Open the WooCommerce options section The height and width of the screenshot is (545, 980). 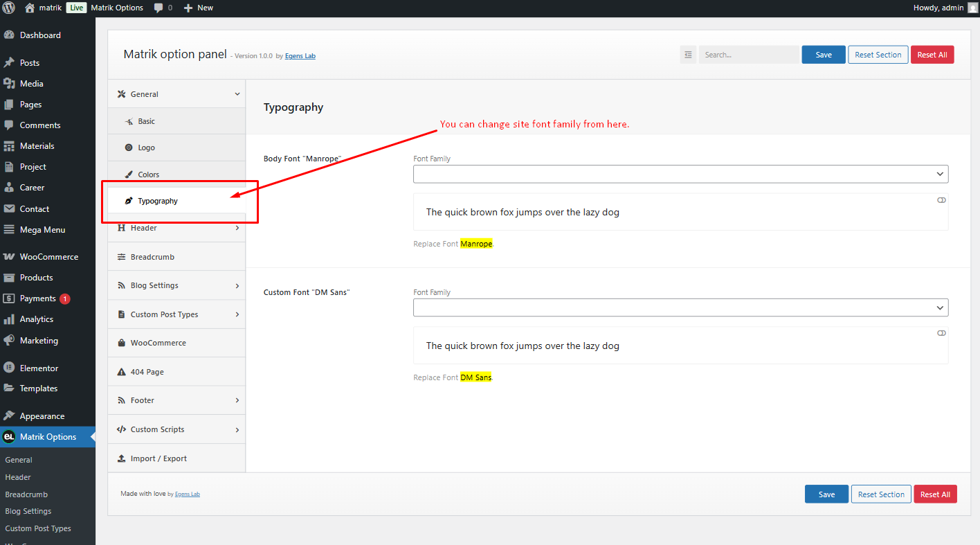tap(176, 343)
